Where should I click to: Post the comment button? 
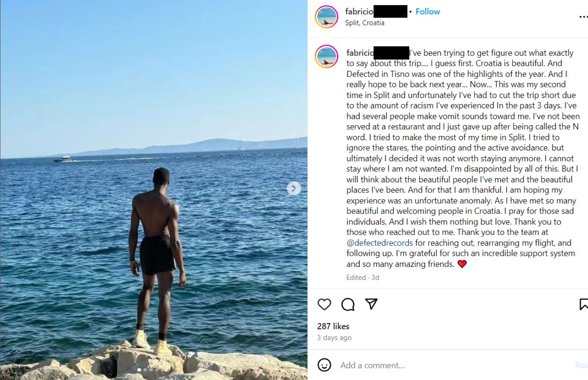click(582, 365)
